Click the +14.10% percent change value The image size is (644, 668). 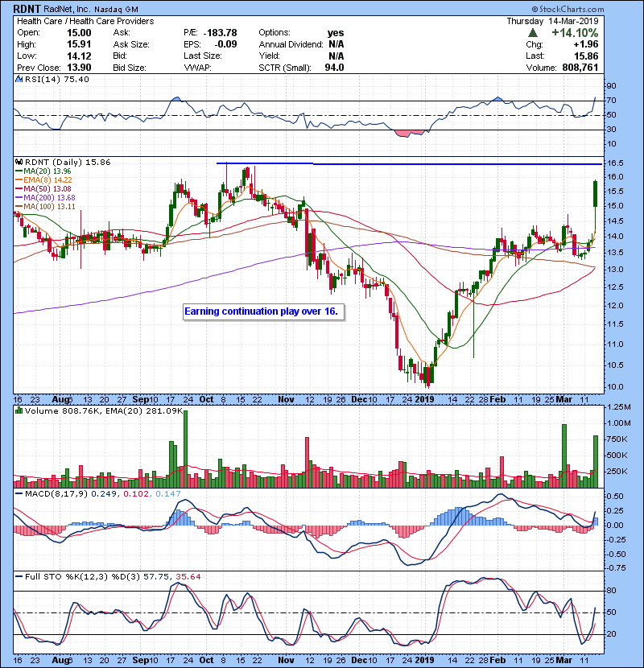pyautogui.click(x=575, y=33)
